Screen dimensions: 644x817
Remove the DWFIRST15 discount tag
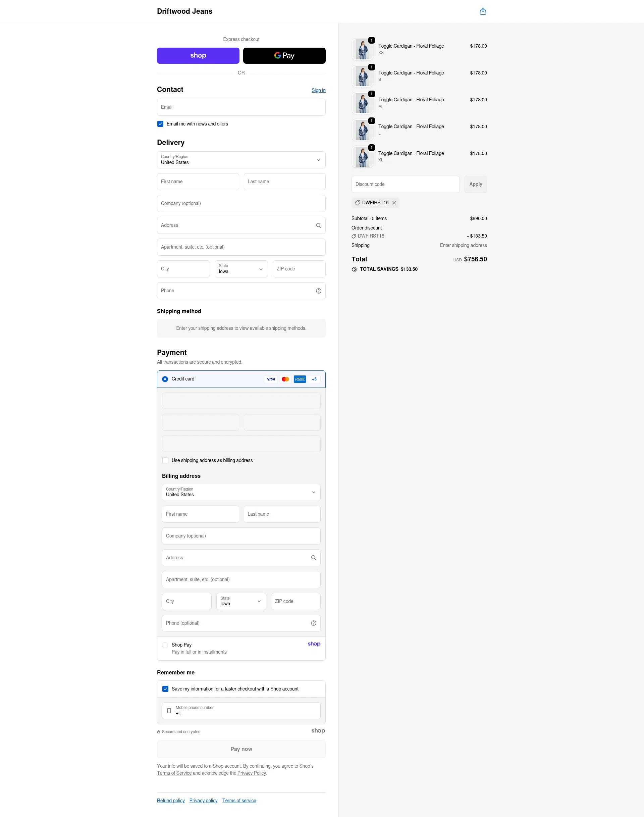coord(394,203)
